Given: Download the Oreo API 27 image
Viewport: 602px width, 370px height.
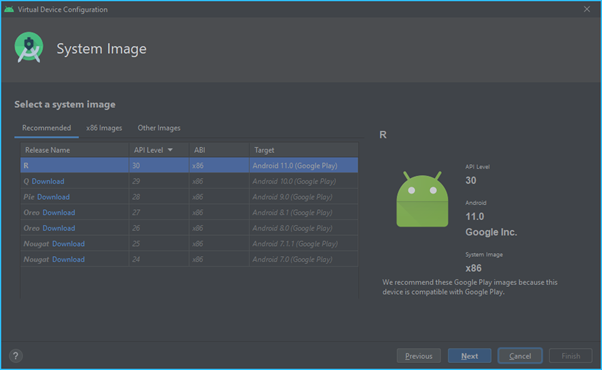Looking at the screenshot, I should [x=59, y=212].
